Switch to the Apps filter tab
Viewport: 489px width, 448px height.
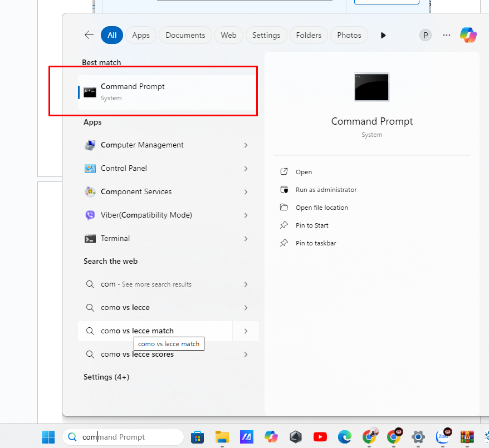pos(141,35)
